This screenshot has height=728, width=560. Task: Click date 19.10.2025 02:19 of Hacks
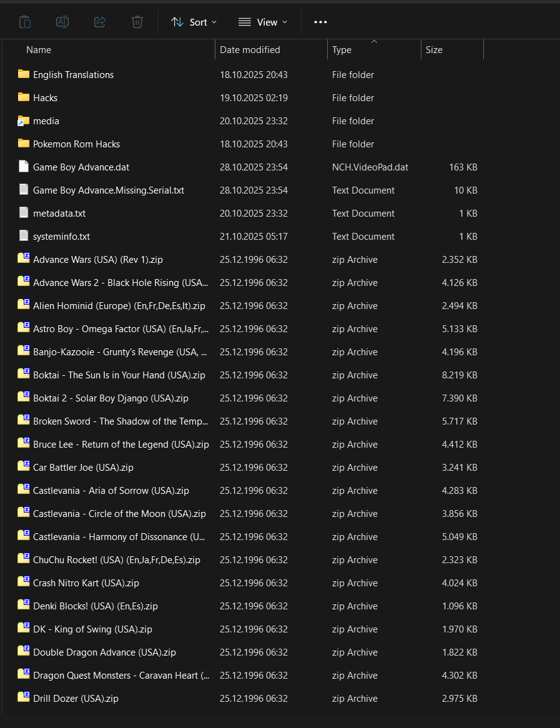[x=253, y=98]
